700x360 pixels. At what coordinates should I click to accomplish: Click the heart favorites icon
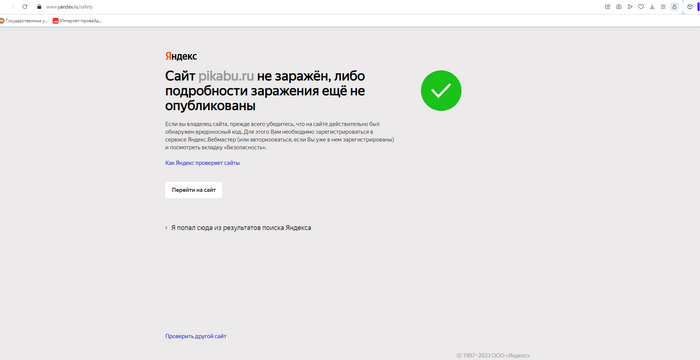pyautogui.click(x=641, y=7)
